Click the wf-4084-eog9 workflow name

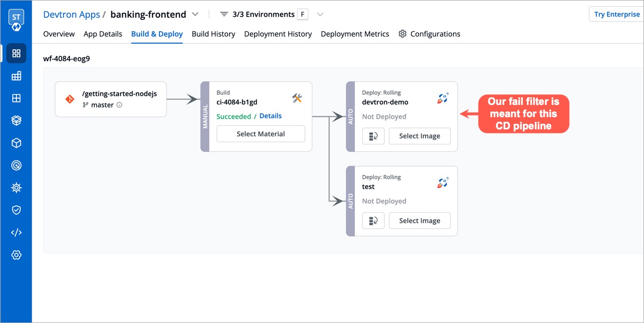(67, 59)
